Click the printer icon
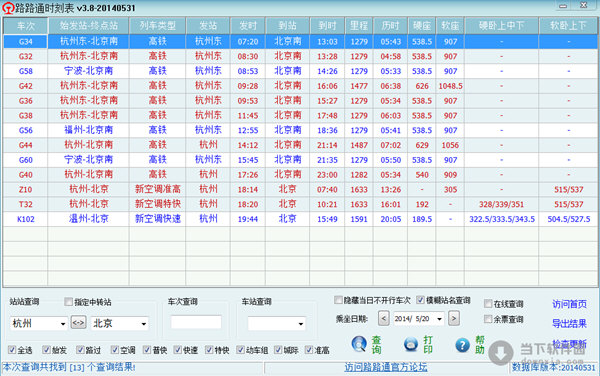This screenshot has width=600, height=376. click(x=411, y=344)
